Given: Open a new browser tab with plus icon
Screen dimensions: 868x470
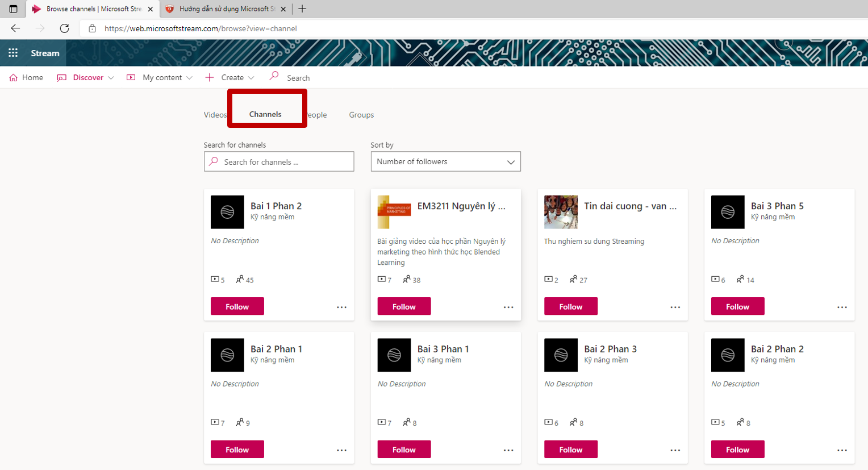Looking at the screenshot, I should tap(302, 9).
